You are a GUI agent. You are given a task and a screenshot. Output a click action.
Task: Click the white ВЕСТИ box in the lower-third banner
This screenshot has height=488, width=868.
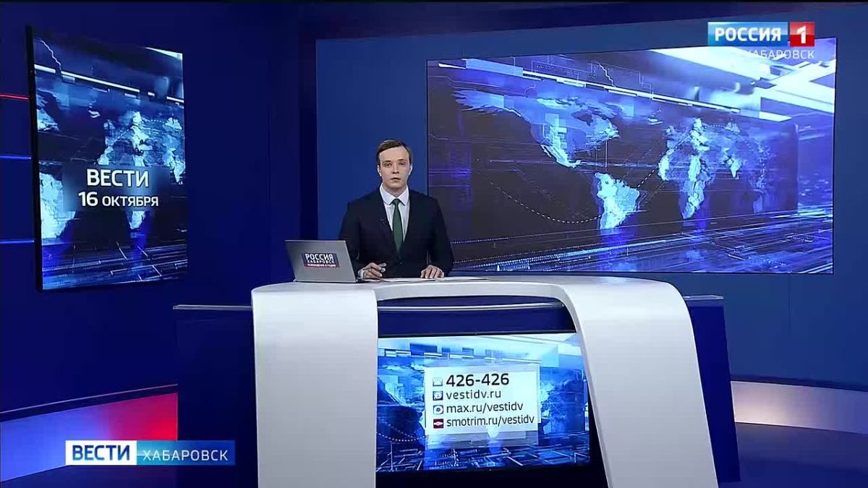(x=101, y=453)
